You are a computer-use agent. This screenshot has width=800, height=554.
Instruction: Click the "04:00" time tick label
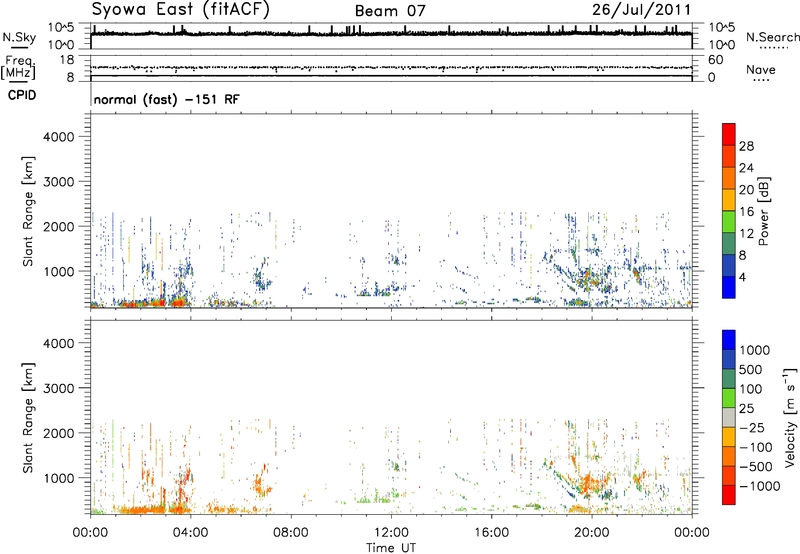(x=190, y=533)
